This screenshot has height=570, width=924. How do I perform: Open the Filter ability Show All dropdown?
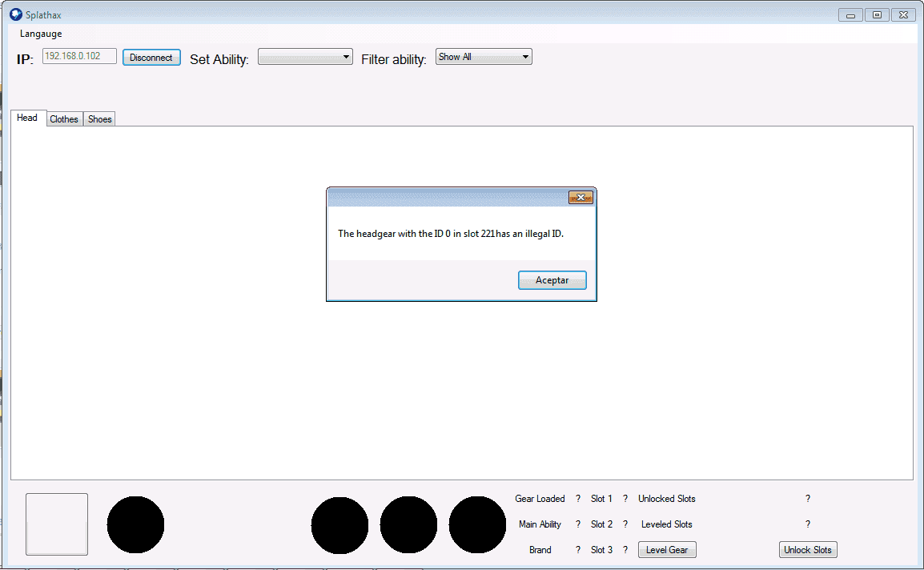484,57
